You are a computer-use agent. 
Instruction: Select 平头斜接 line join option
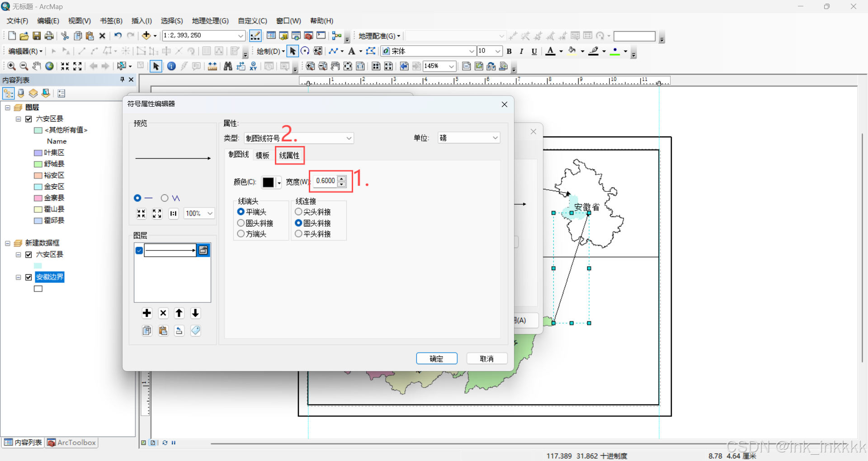298,234
